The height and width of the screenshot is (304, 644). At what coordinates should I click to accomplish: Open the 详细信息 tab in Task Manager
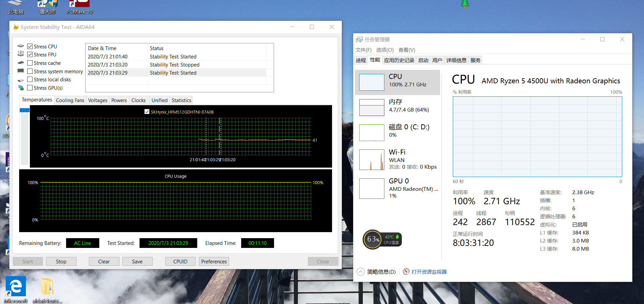point(456,60)
